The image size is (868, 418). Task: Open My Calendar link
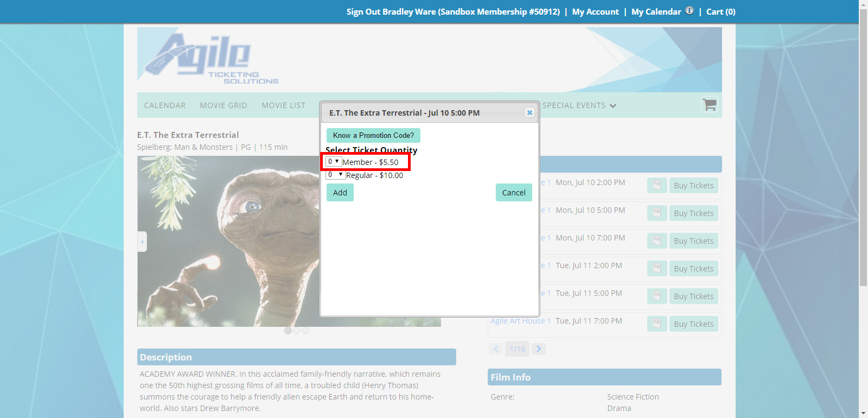click(x=656, y=11)
